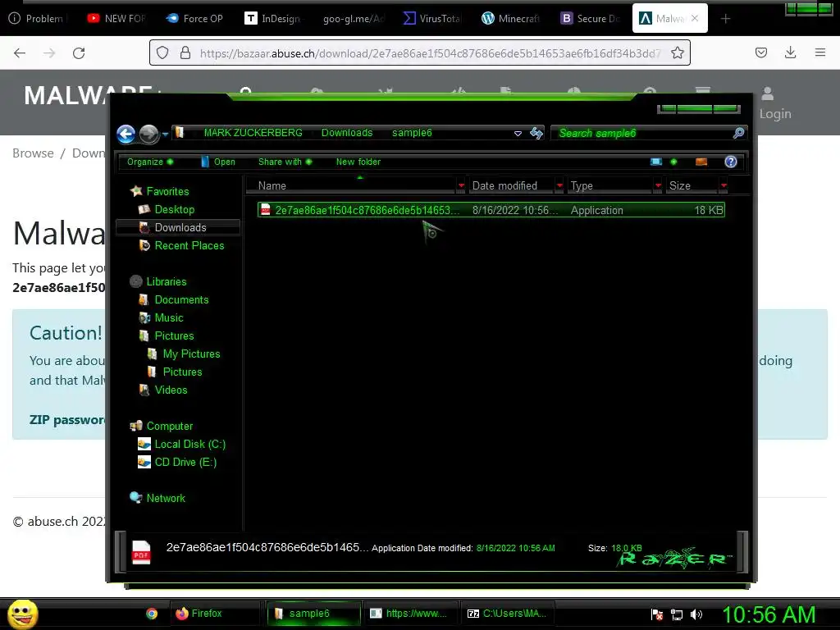Open the Date modified filter dropdown
The image size is (840, 630).
pos(559,185)
